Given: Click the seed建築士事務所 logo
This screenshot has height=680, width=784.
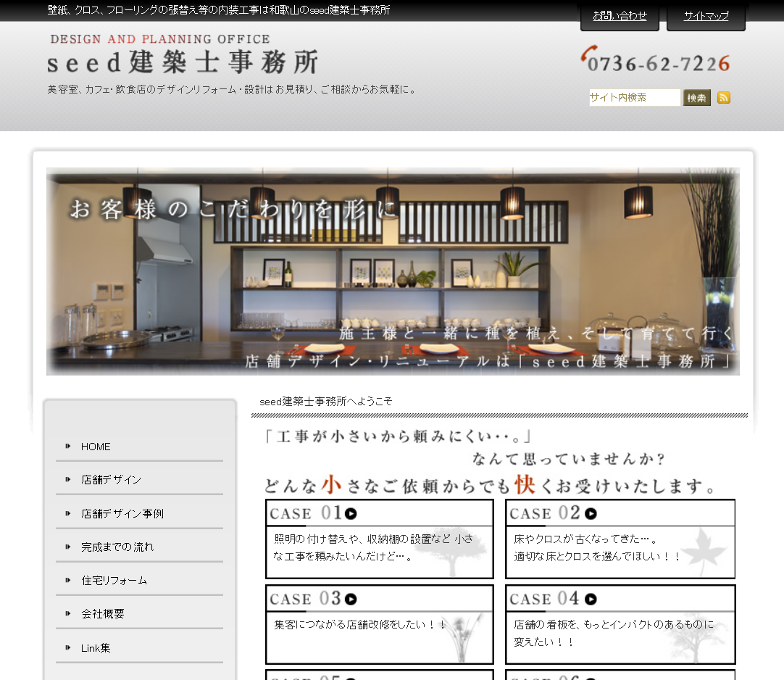Looking at the screenshot, I should (183, 55).
